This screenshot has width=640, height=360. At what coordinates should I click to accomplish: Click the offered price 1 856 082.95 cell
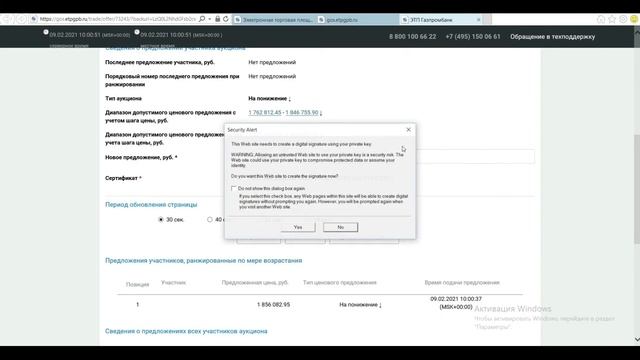tap(273, 304)
